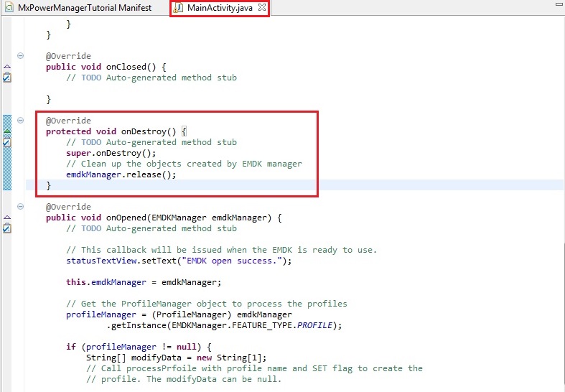Click the implements marker beside onClosed()

(x=6, y=67)
